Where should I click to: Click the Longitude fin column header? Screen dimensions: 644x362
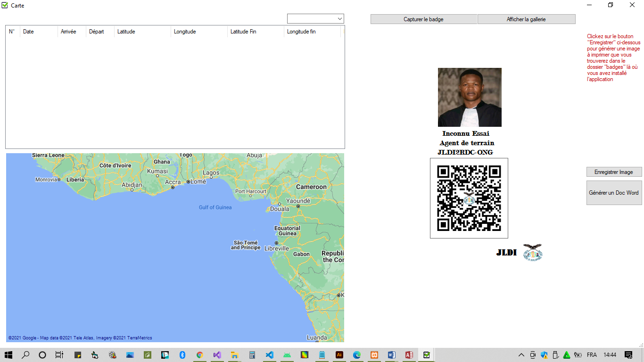(312, 32)
